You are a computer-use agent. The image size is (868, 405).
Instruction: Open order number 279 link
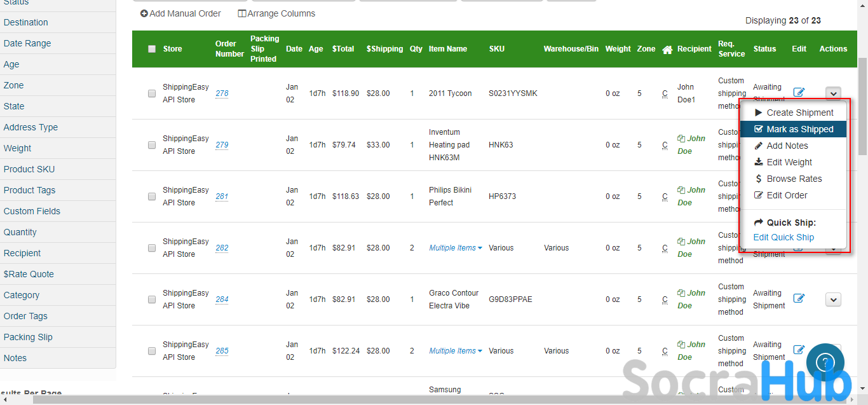pos(222,145)
